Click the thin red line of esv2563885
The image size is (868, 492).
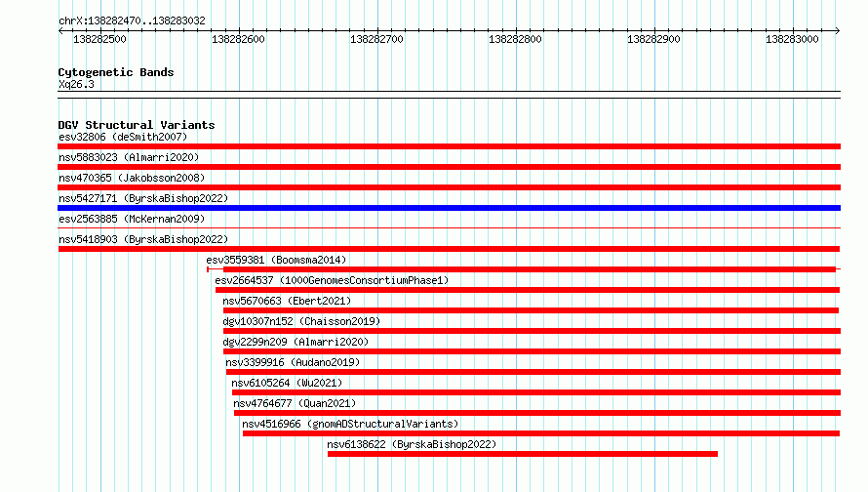[449, 227]
